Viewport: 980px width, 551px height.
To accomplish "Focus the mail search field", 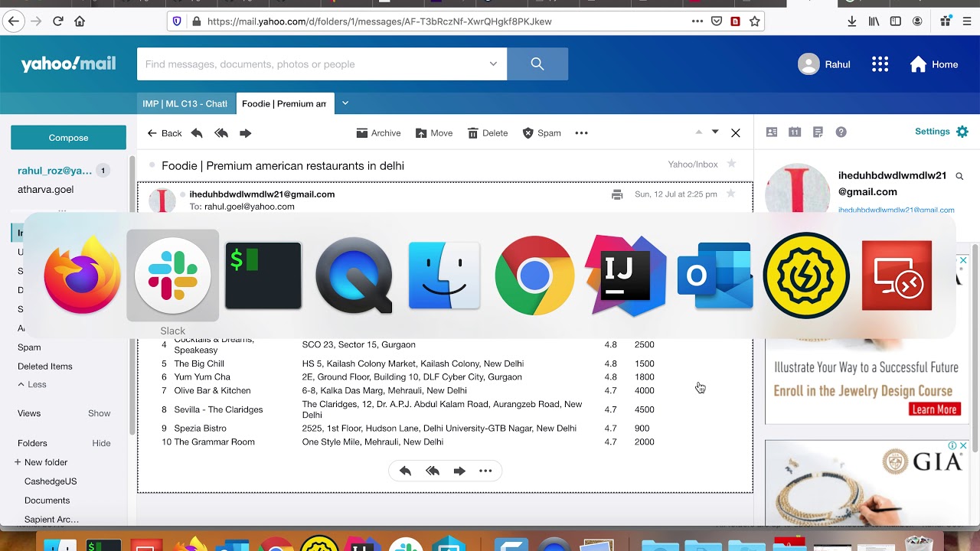I will click(314, 64).
